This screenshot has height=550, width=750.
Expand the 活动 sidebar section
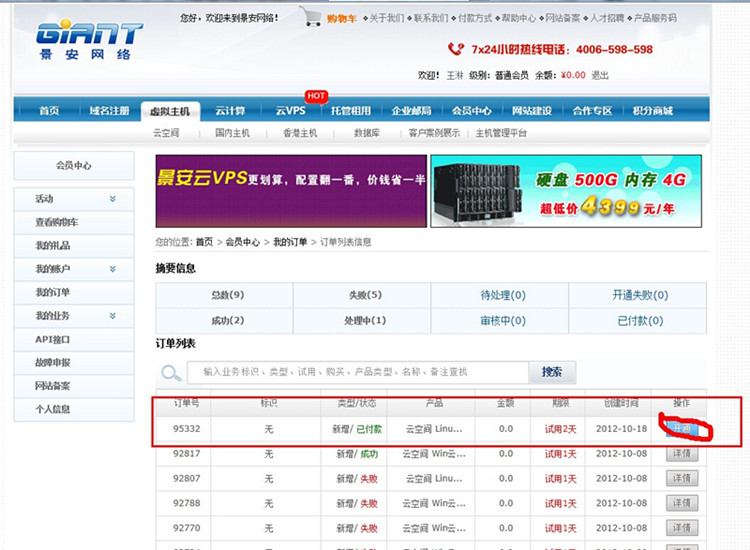[x=112, y=199]
